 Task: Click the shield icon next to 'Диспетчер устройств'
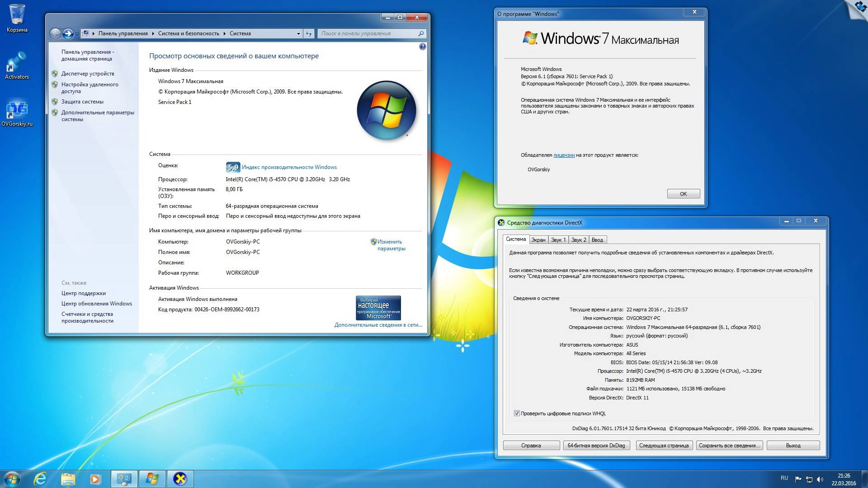[x=55, y=73]
